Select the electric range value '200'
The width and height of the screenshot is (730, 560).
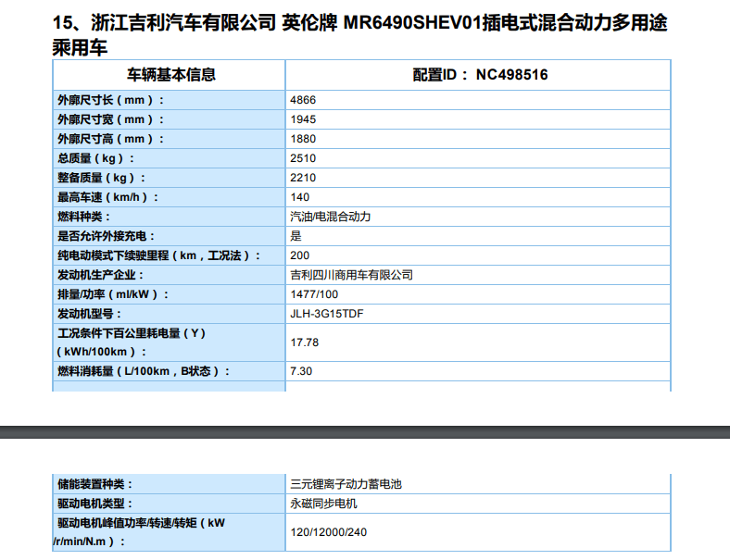click(x=300, y=255)
